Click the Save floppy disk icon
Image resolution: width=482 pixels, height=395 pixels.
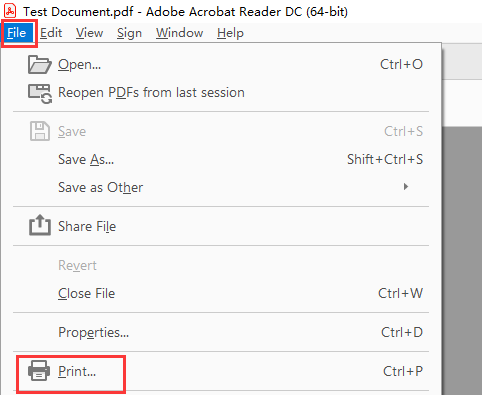pos(40,131)
